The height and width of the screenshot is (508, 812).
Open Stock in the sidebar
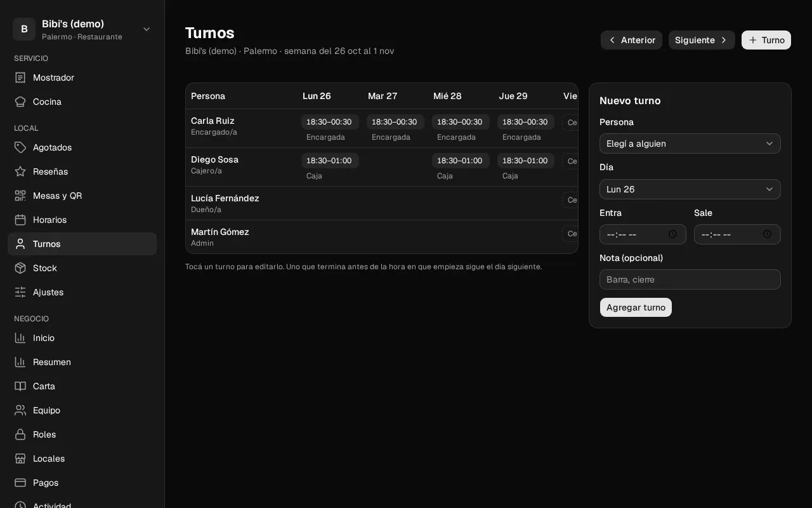(x=82, y=268)
